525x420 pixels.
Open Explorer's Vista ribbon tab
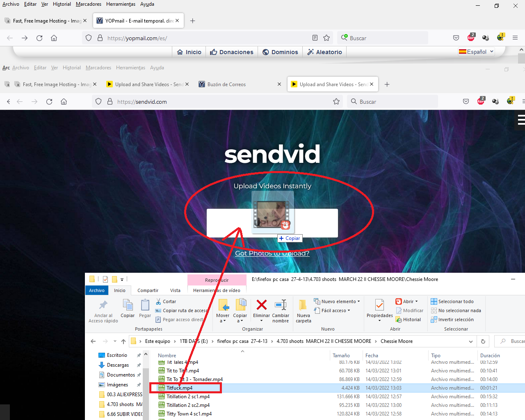(x=175, y=290)
